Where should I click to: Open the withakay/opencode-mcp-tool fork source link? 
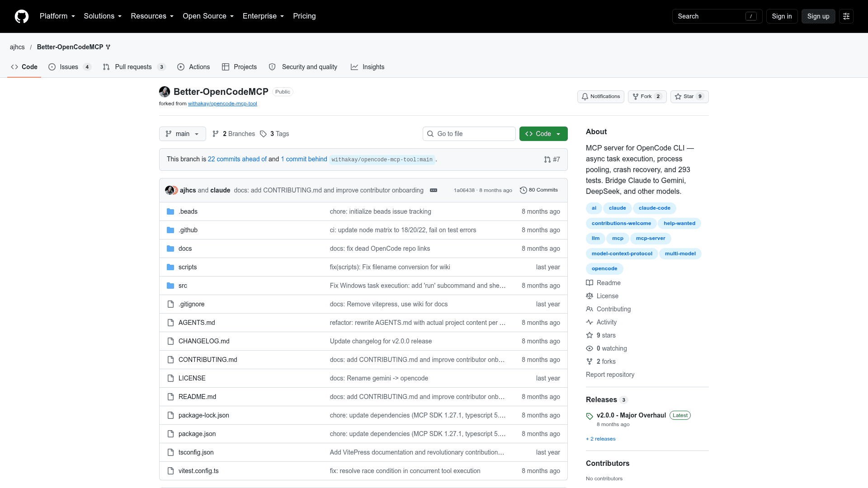coord(222,104)
